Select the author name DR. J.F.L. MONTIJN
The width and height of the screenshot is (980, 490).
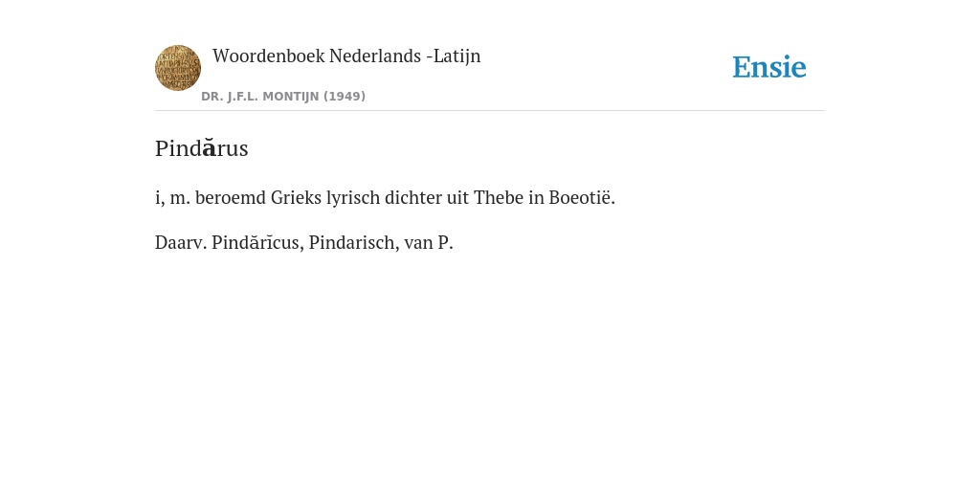[x=260, y=97]
